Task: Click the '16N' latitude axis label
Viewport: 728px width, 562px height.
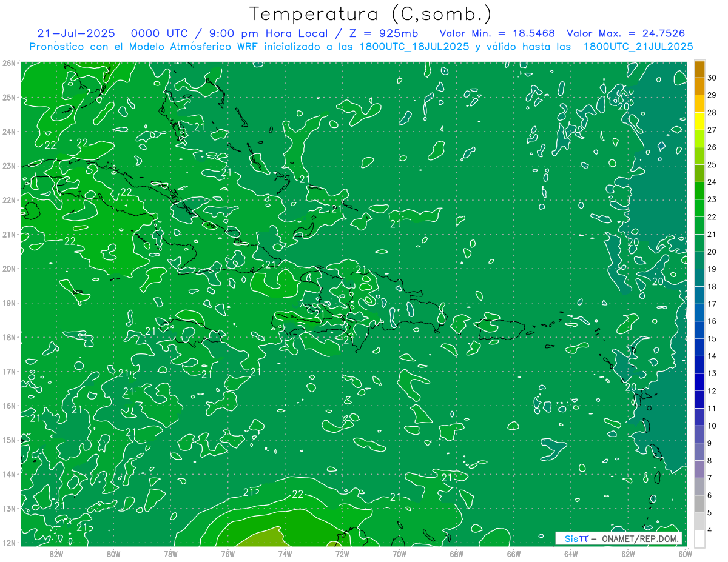Action: 8,406
